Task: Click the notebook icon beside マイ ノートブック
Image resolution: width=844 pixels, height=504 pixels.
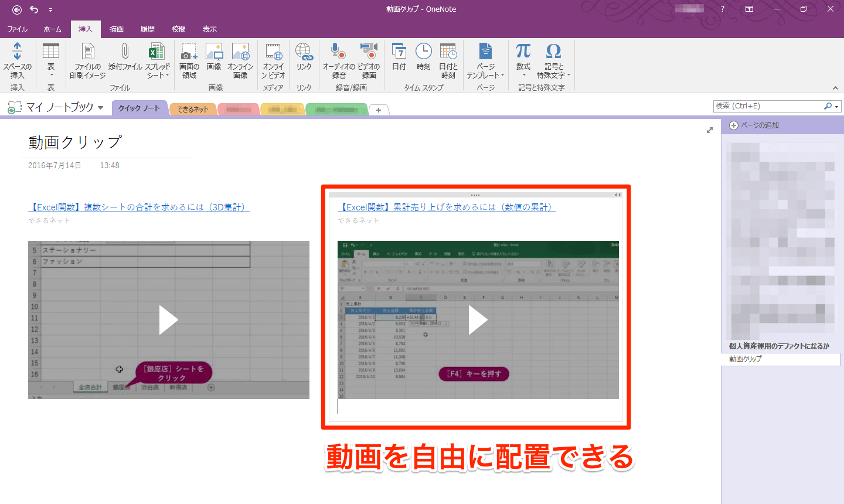Action: point(14,108)
